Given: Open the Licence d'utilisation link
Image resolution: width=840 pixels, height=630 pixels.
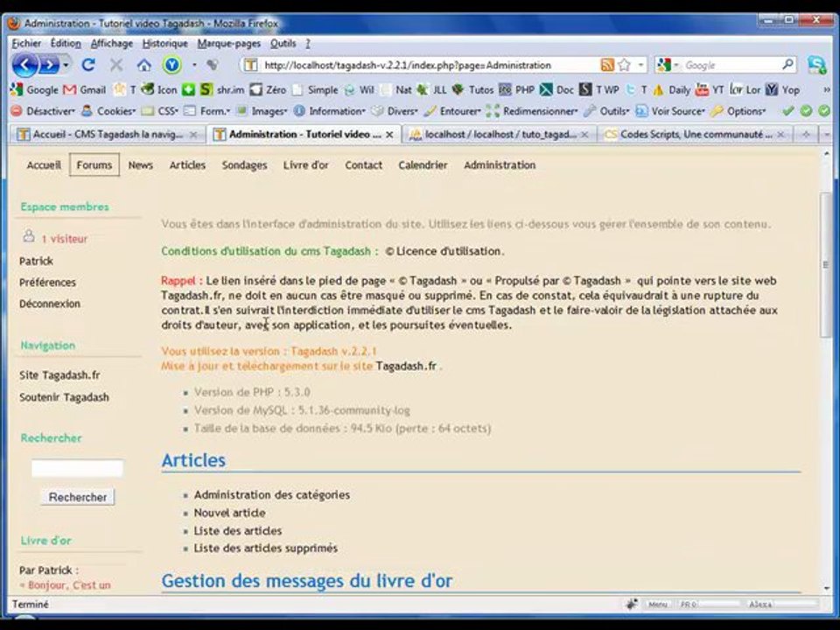Looking at the screenshot, I should (x=449, y=251).
